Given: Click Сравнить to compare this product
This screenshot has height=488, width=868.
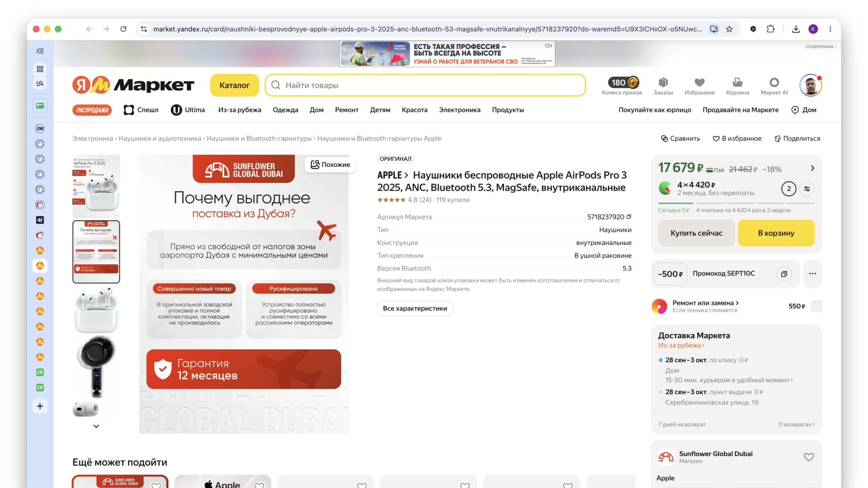Looking at the screenshot, I should coord(680,139).
